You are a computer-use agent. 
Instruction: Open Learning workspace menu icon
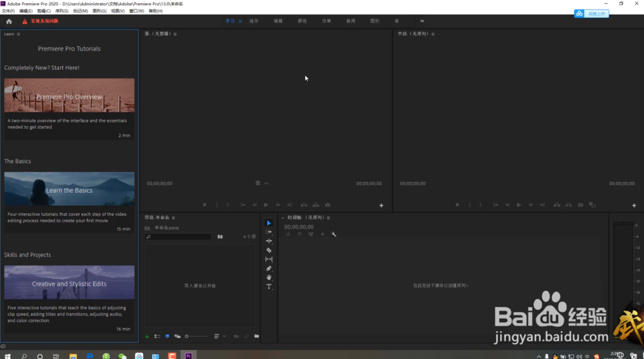(x=240, y=21)
